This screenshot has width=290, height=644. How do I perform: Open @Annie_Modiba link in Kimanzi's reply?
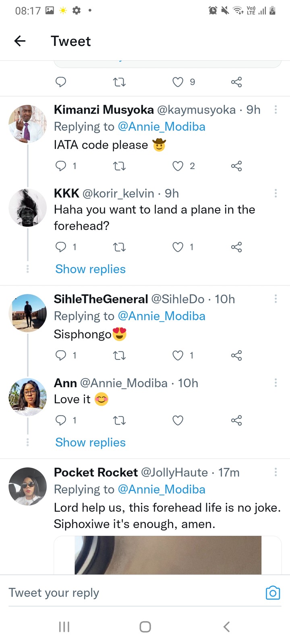(x=162, y=127)
